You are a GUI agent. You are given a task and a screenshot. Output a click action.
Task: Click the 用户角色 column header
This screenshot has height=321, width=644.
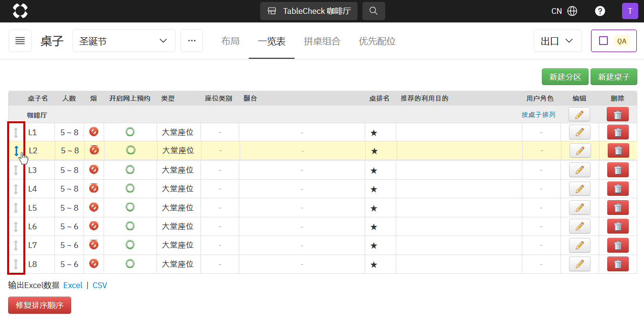(x=540, y=98)
